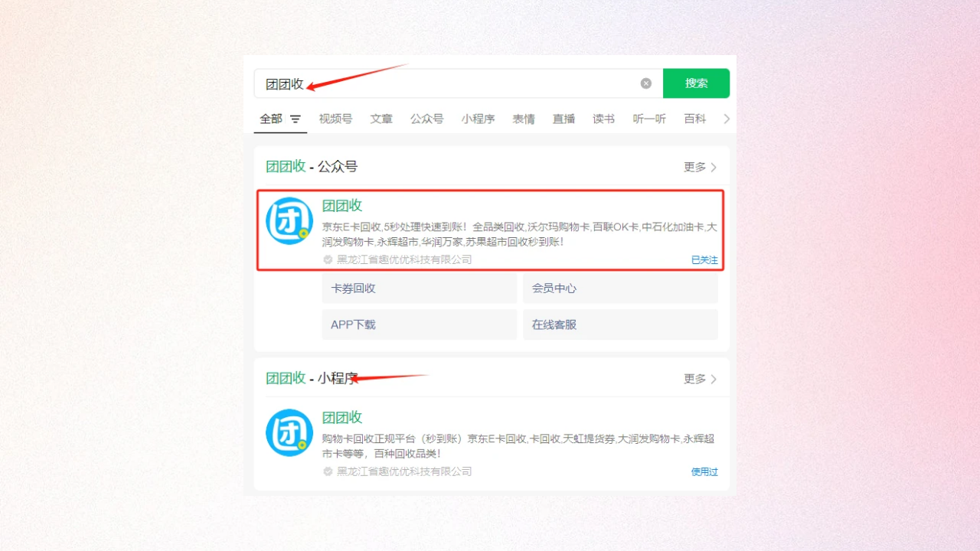Image resolution: width=980 pixels, height=551 pixels.
Task: Switch to the 百科 tab
Action: 695,119
